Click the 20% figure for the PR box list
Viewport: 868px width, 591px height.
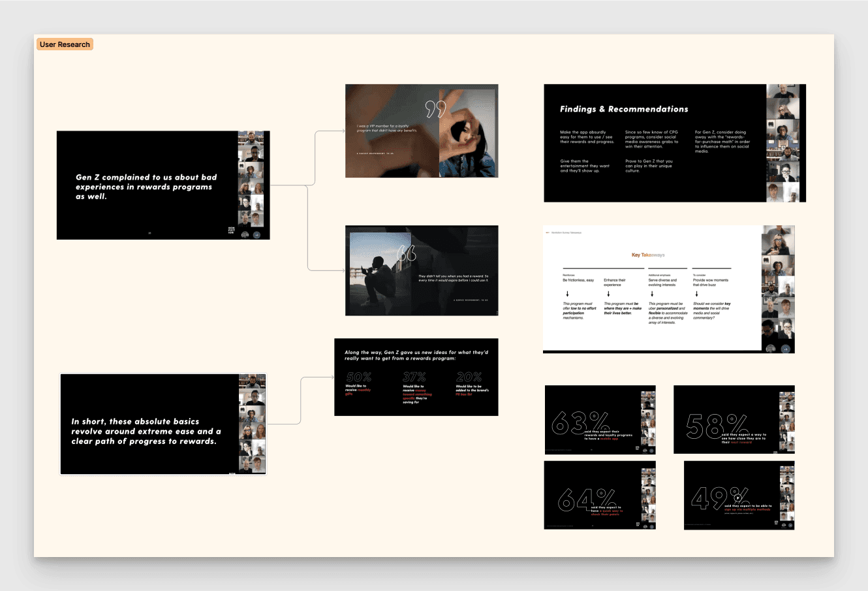click(469, 377)
